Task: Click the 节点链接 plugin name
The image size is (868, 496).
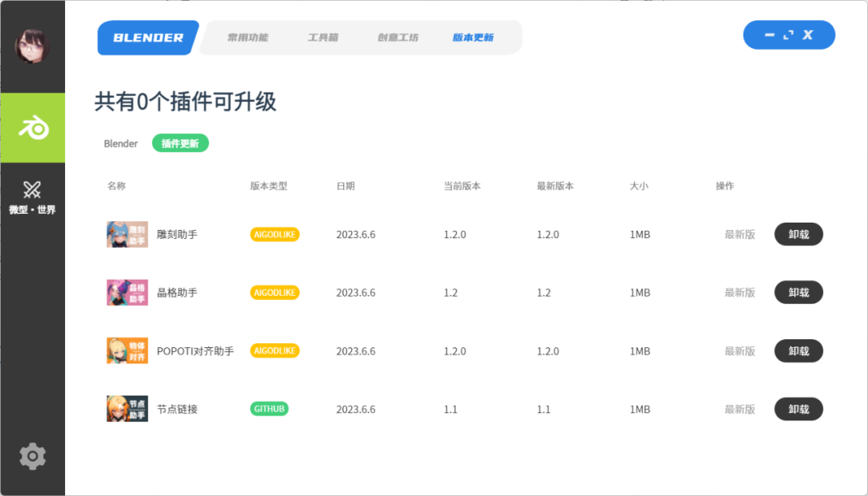Action: point(177,409)
